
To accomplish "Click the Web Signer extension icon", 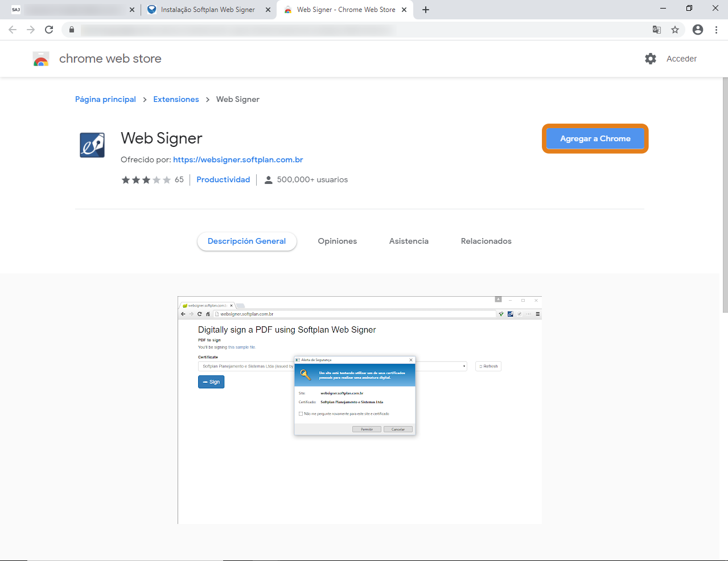I will coord(92,145).
